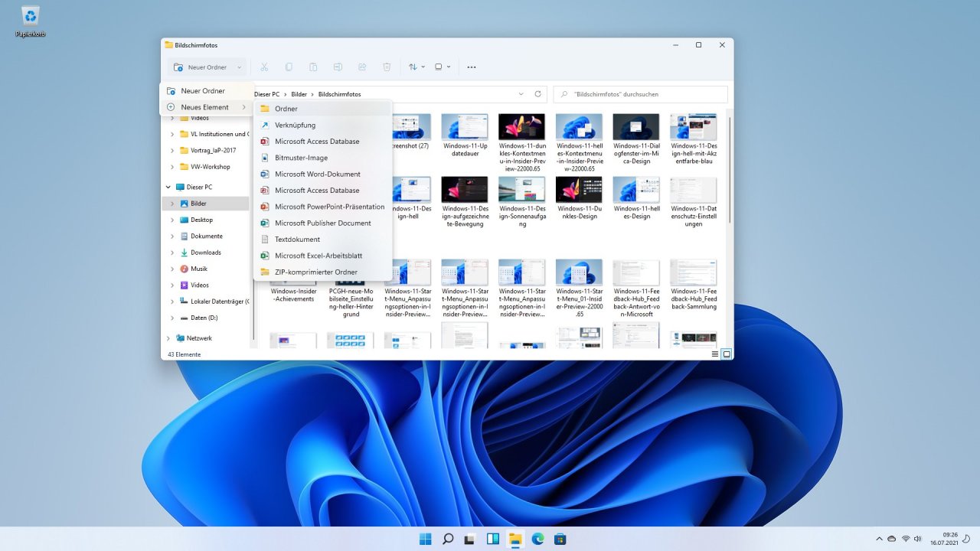Click the network tray icon
The height and width of the screenshot is (551, 980).
click(905, 539)
